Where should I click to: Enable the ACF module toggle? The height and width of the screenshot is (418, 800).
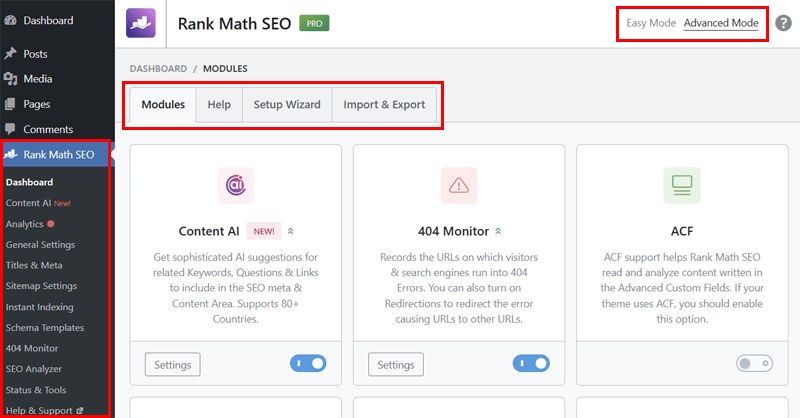[x=754, y=363]
